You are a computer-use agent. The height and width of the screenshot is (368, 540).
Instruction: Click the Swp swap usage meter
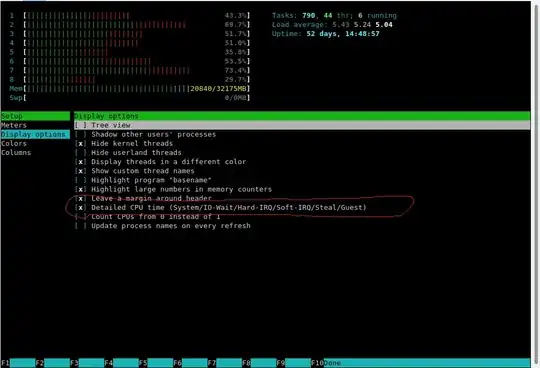click(129, 98)
